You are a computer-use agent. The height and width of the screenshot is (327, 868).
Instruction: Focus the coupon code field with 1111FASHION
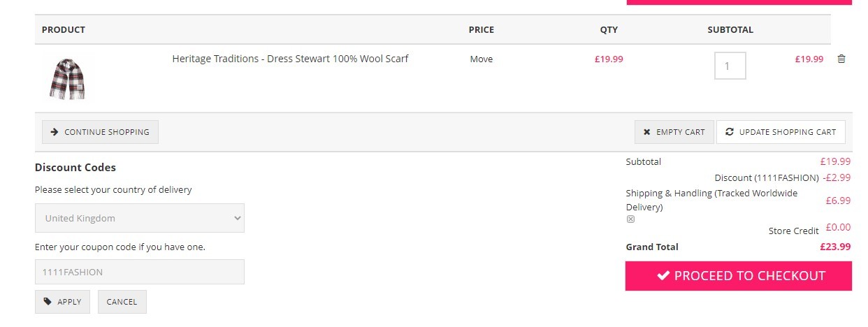pos(140,272)
